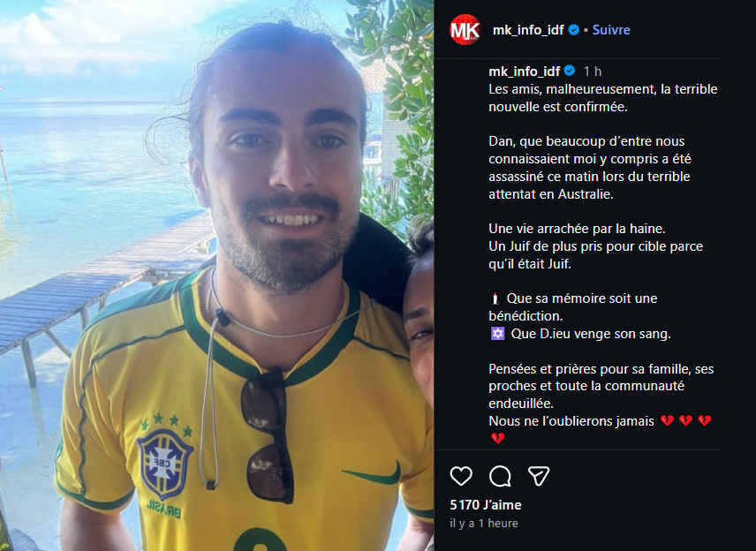This screenshot has height=551, width=756.
Task: Click the '1 h' caption time label
Action: [x=593, y=72]
